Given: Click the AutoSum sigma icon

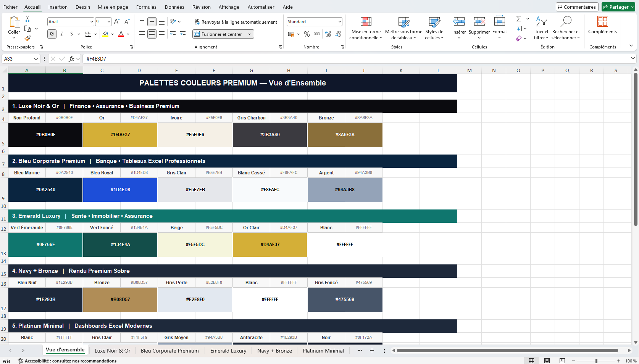Looking at the screenshot, I should point(519,19).
